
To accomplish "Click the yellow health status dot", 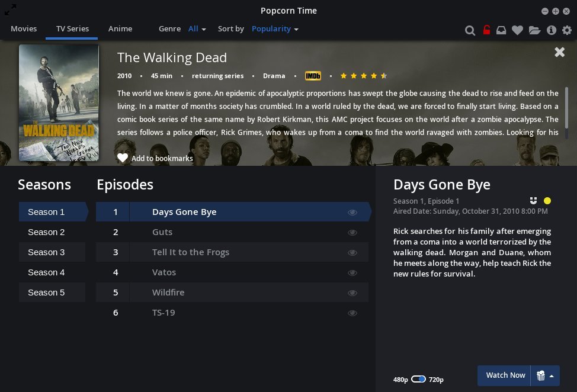I will [x=547, y=200].
